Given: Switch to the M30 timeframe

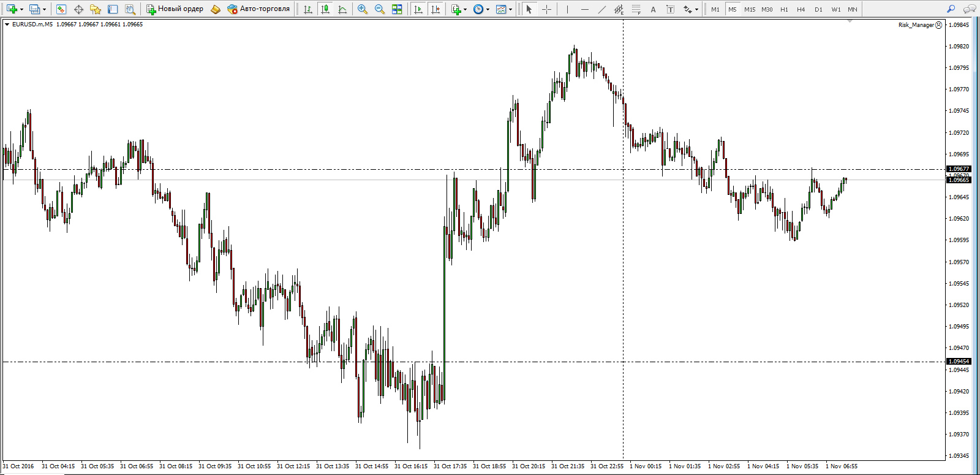Looking at the screenshot, I should click(767, 9).
